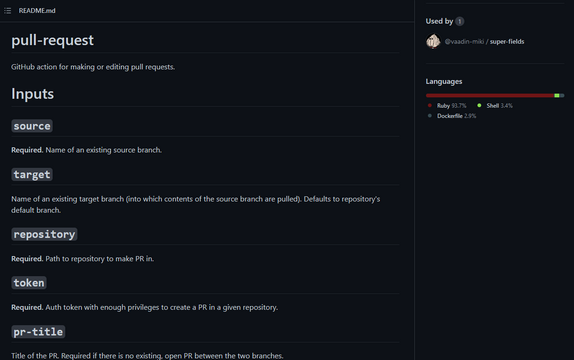Open the README.md file tab
This screenshot has height=360, width=574.
37,11
